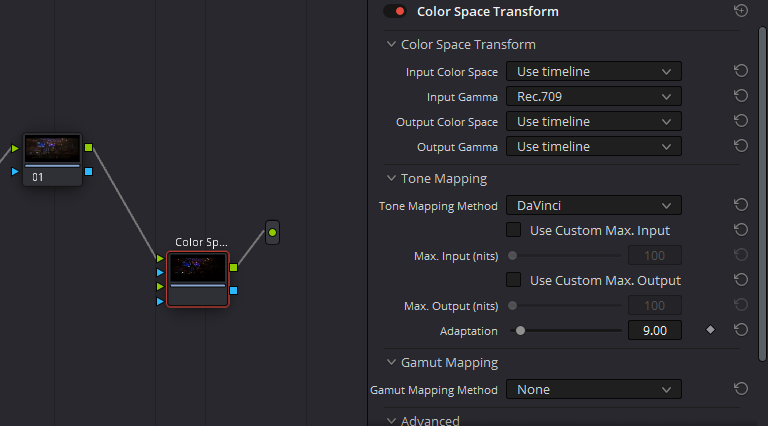This screenshot has width=768, height=426.
Task: Click the 01 node number label
Action: point(38,177)
